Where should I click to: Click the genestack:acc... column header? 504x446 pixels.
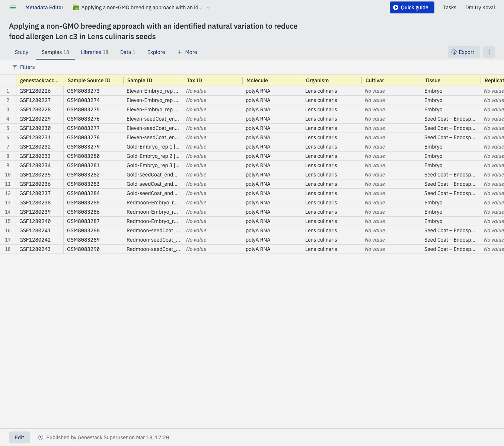(40, 80)
